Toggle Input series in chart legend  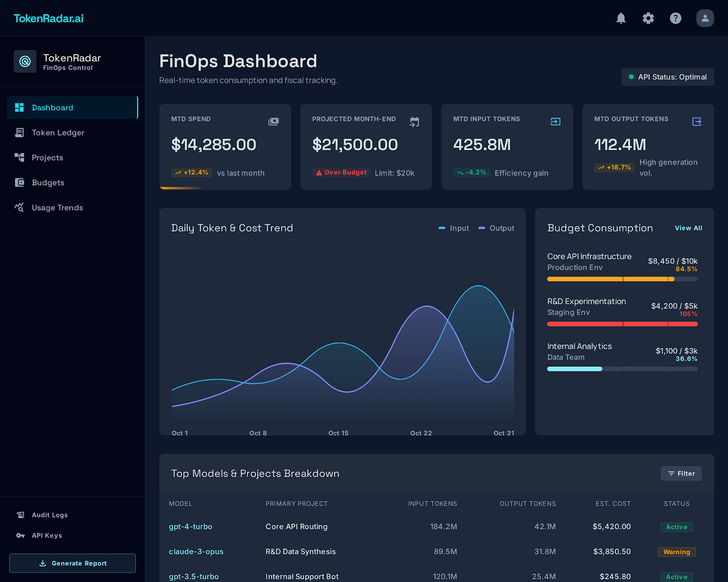(x=454, y=228)
